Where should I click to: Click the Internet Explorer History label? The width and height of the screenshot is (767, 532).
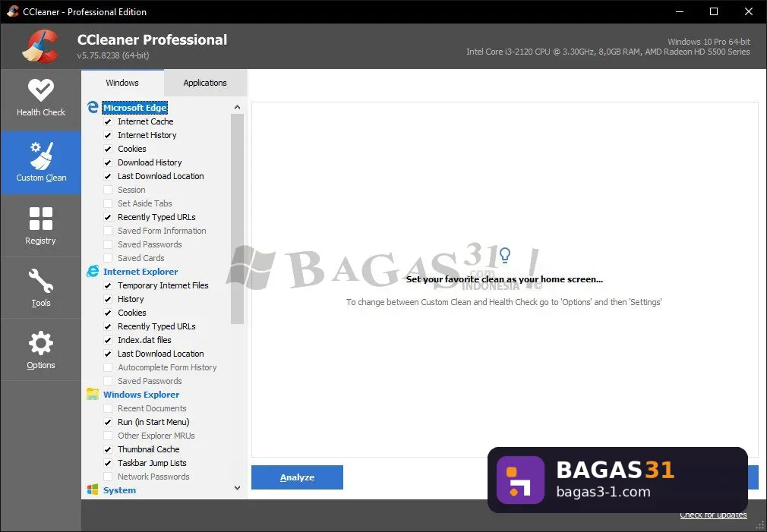click(131, 299)
